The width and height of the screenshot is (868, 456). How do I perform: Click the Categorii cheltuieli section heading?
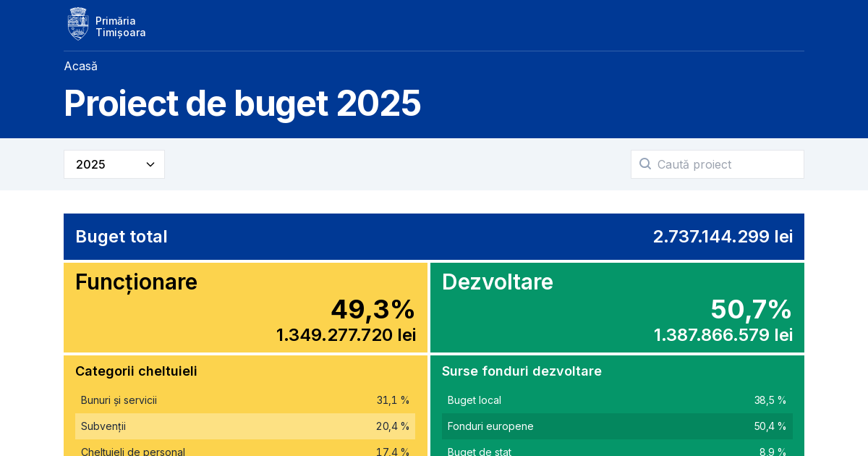(136, 371)
